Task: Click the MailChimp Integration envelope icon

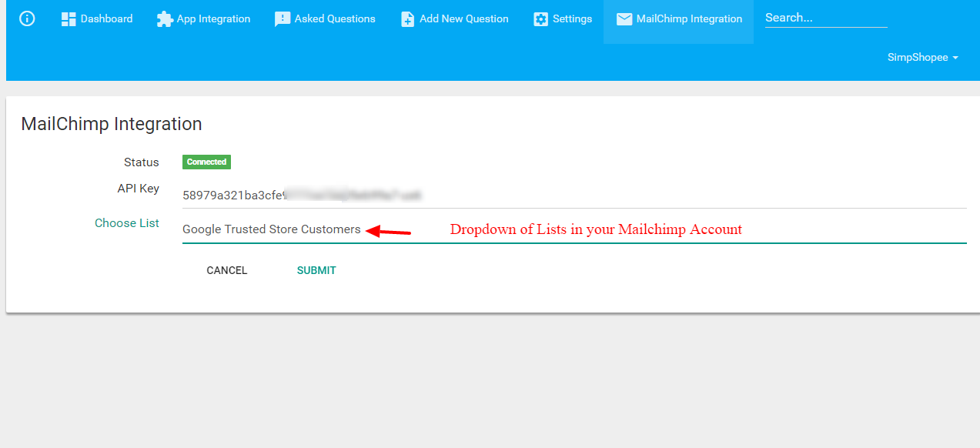Action: 624,19
